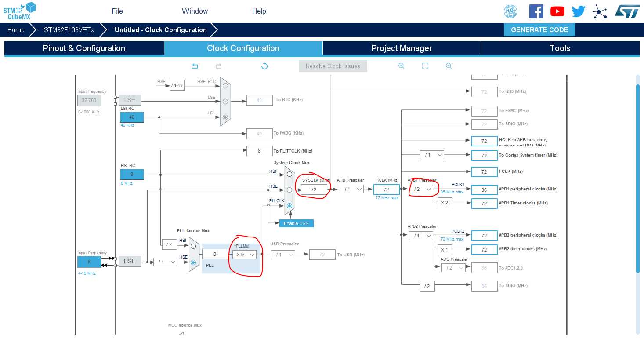
Task: Switch to Tools tab
Action: tap(560, 48)
